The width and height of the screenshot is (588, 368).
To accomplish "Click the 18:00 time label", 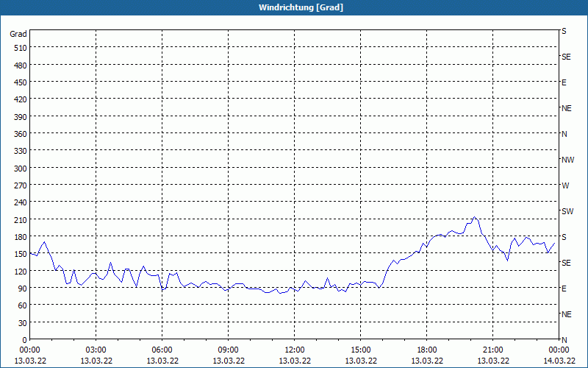I will point(427,350).
